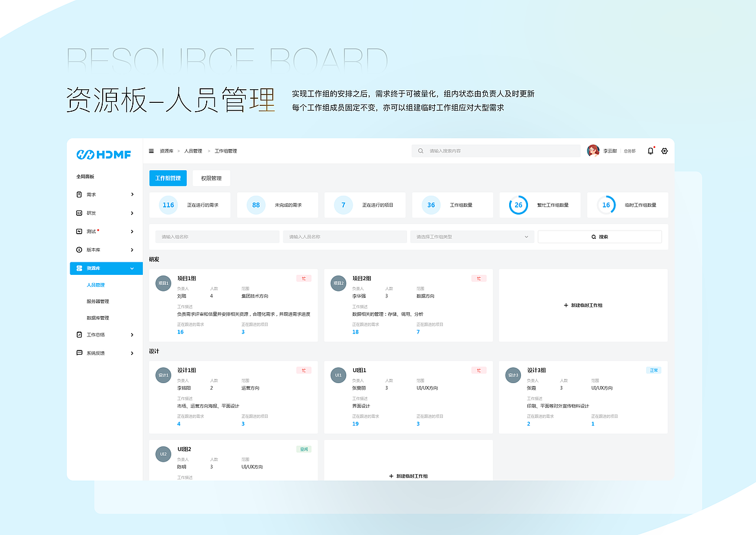Focus the 请输入人员名称 field
The image size is (756, 535).
(x=345, y=236)
